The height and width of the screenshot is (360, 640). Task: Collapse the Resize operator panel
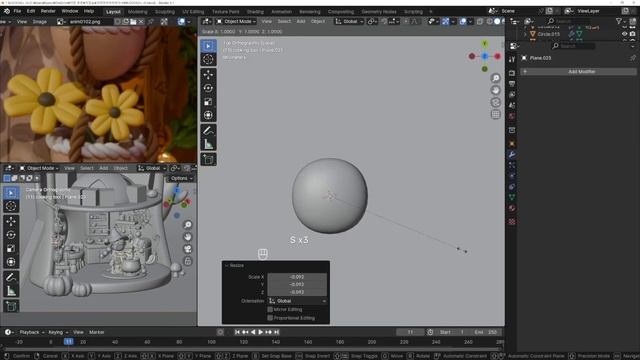(x=227, y=265)
